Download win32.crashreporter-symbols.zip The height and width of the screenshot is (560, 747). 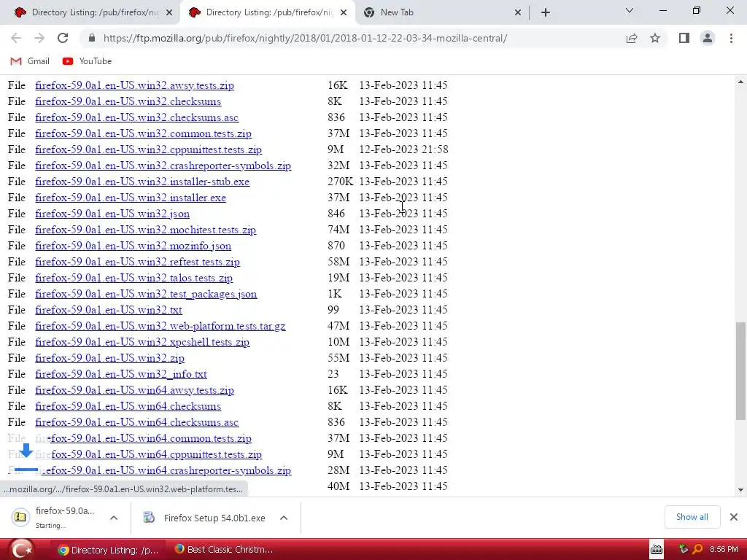click(x=163, y=166)
